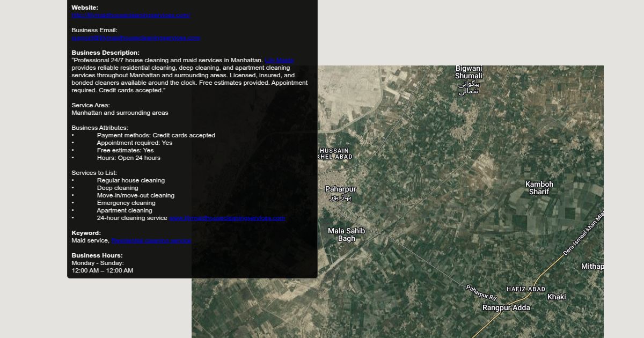This screenshot has width=644, height=338.
Task: Click the business email address link
Action: pyautogui.click(x=136, y=38)
